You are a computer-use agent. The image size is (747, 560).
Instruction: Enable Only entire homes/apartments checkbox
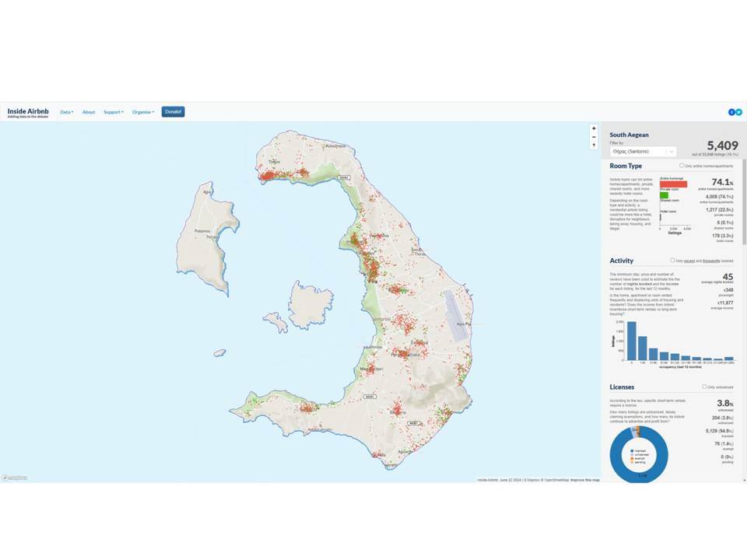click(682, 166)
